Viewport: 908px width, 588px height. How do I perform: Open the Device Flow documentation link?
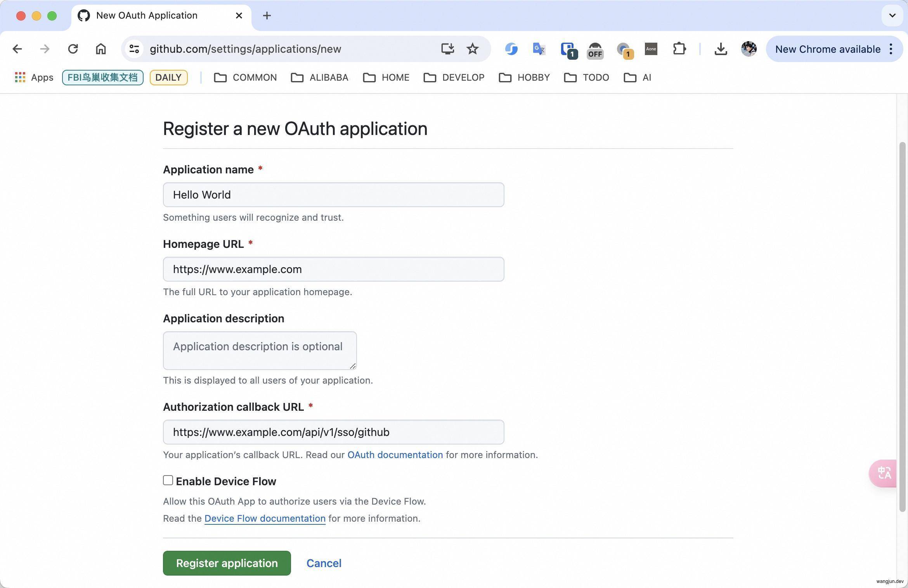coord(265,518)
